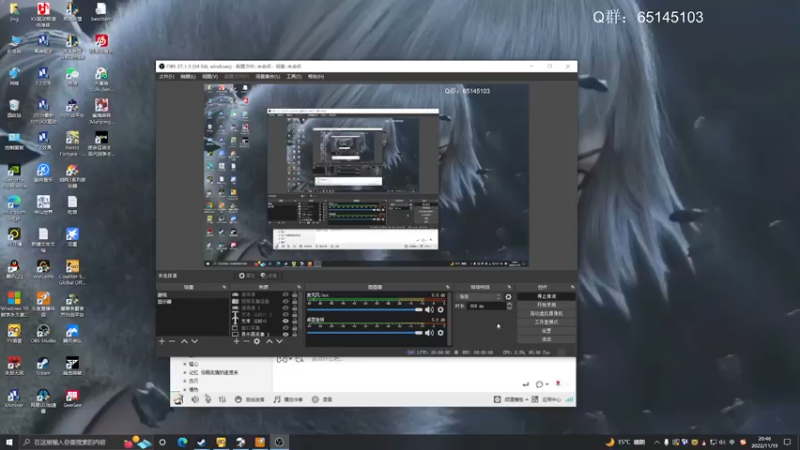The image size is (800, 450).
Task: Remove the selected scene with the minus icon
Action: tap(172, 341)
